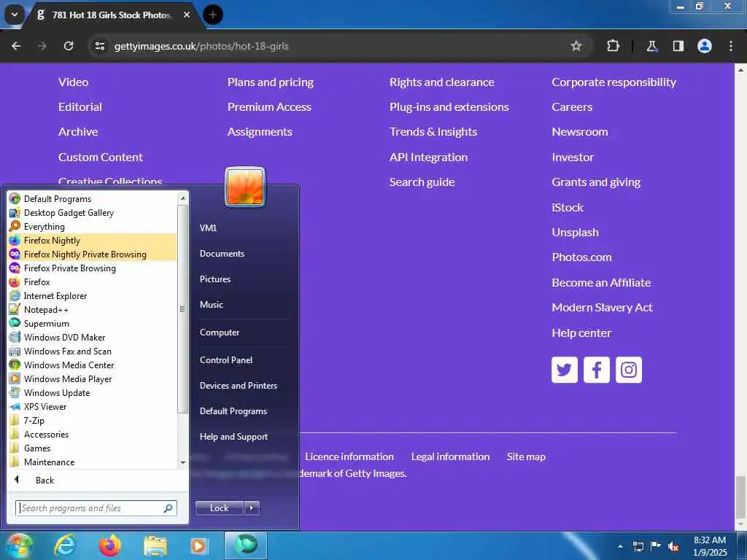Close the Getty Images tab
The width and height of the screenshot is (747, 560).
coord(187,15)
